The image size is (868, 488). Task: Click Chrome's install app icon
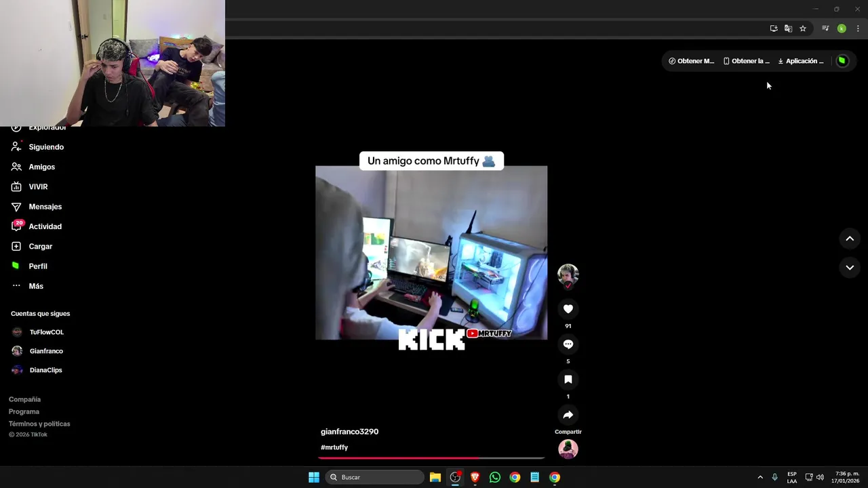[x=774, y=28]
